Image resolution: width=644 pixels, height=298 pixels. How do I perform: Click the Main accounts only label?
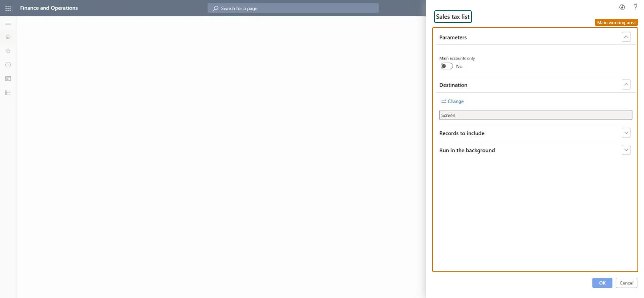tap(457, 58)
